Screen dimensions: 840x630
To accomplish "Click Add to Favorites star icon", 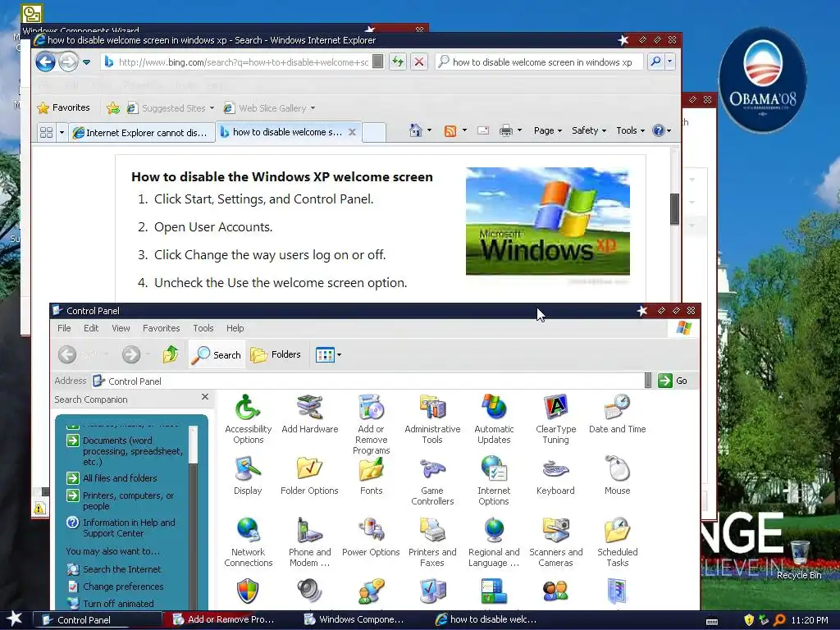I will coord(113,108).
